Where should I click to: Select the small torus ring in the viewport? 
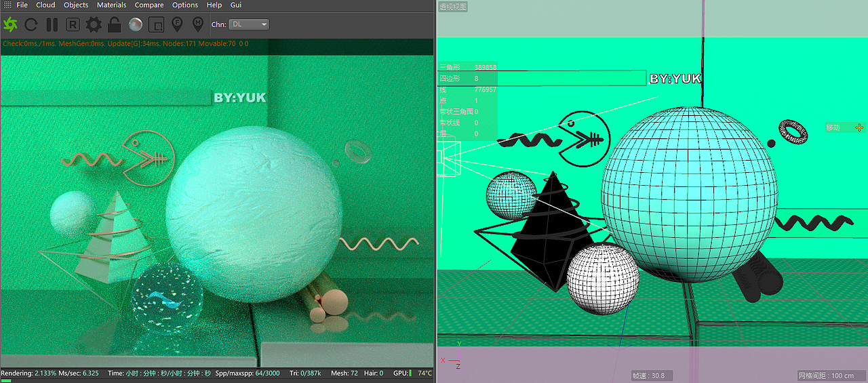coord(792,132)
